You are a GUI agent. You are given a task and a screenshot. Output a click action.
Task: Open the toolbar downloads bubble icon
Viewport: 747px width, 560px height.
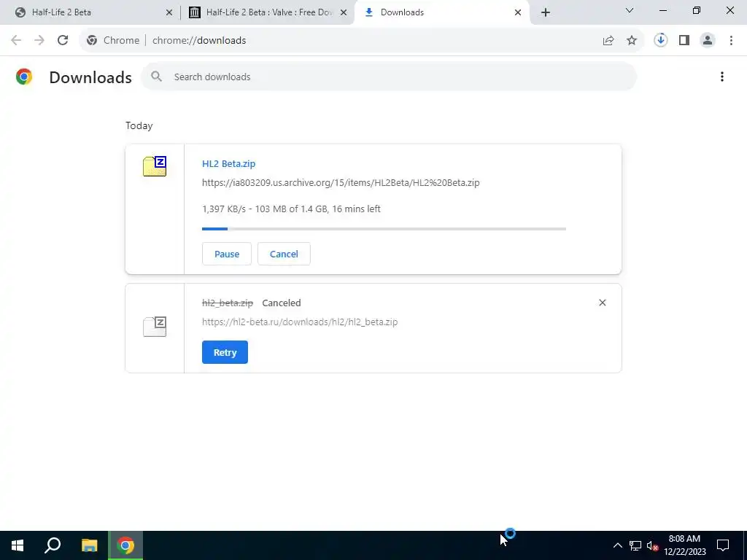click(x=661, y=41)
